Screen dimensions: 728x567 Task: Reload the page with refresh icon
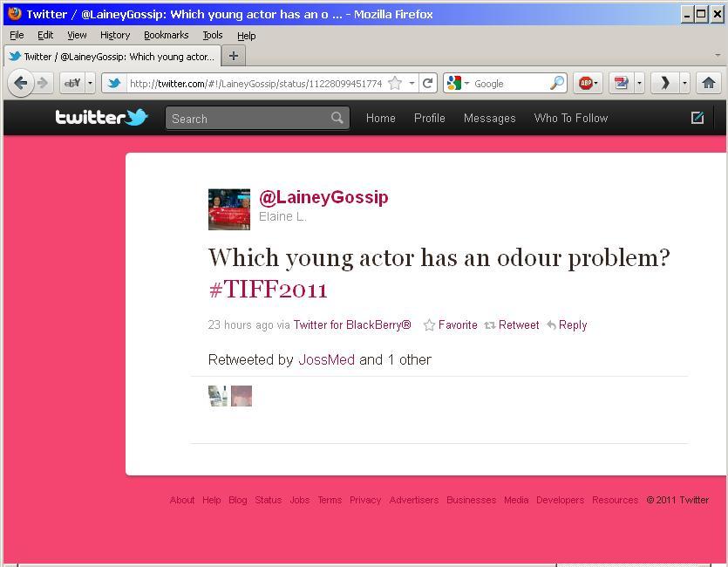pyautogui.click(x=427, y=83)
